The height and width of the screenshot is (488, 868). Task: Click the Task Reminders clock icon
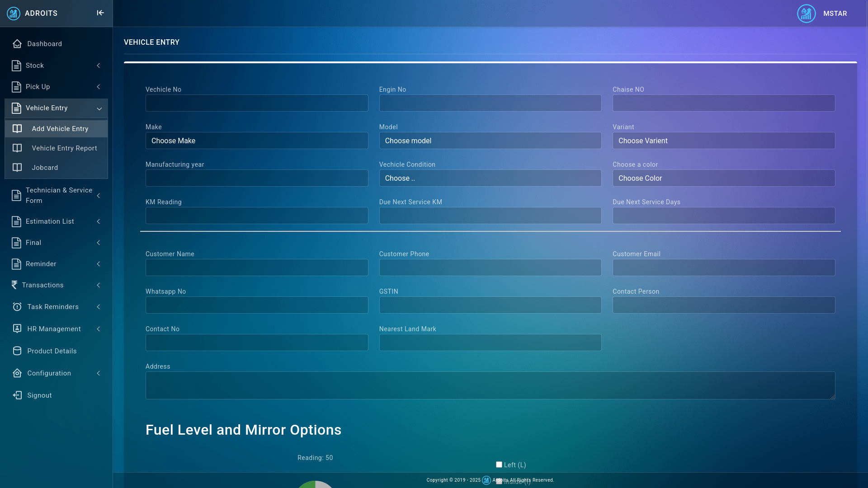(x=17, y=307)
